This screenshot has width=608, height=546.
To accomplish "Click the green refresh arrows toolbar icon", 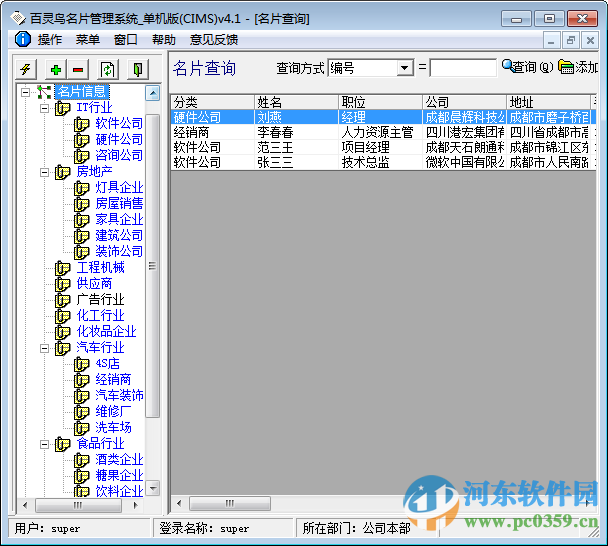I will click(107, 70).
